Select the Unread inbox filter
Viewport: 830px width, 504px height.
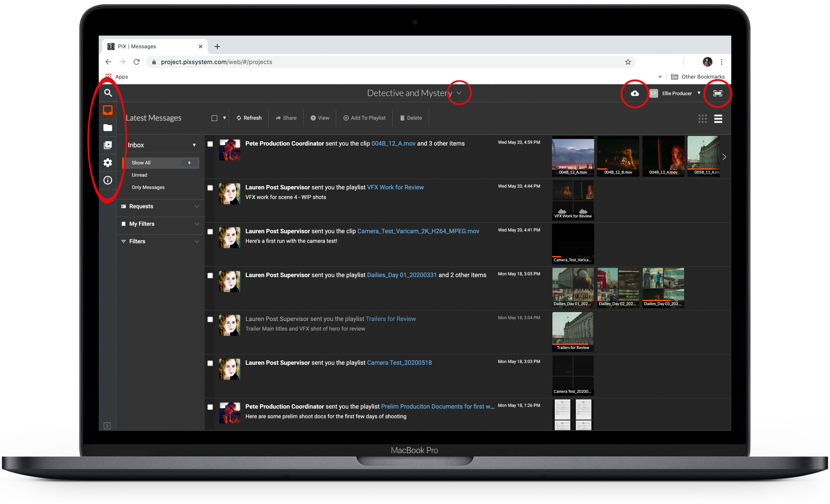[139, 175]
